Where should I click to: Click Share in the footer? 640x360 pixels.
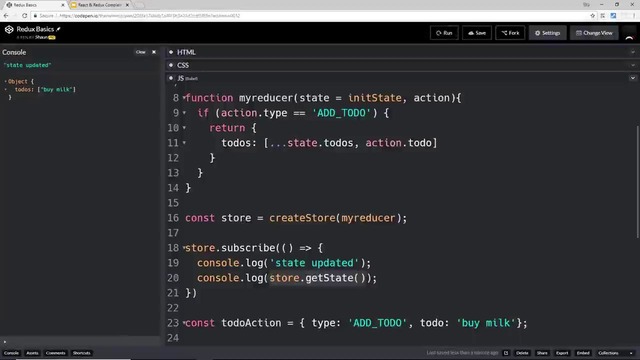(542, 353)
